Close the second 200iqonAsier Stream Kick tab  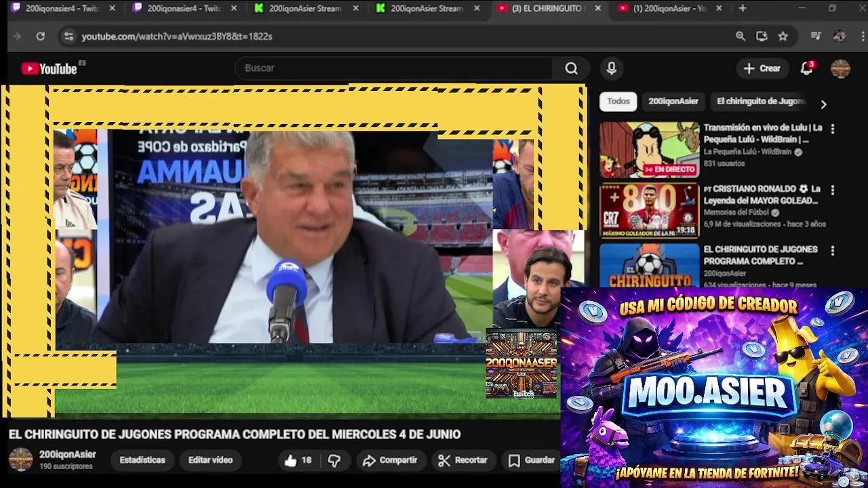[x=477, y=8]
